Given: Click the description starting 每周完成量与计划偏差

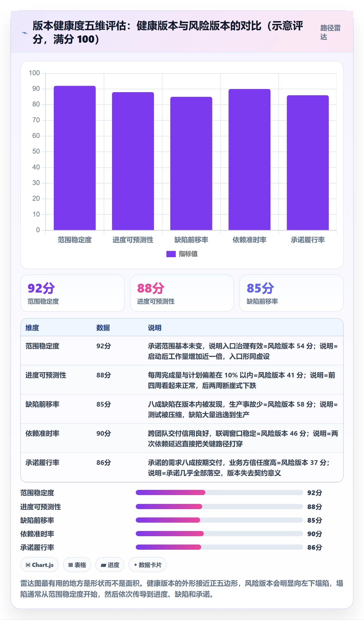Looking at the screenshot, I should [x=242, y=380].
